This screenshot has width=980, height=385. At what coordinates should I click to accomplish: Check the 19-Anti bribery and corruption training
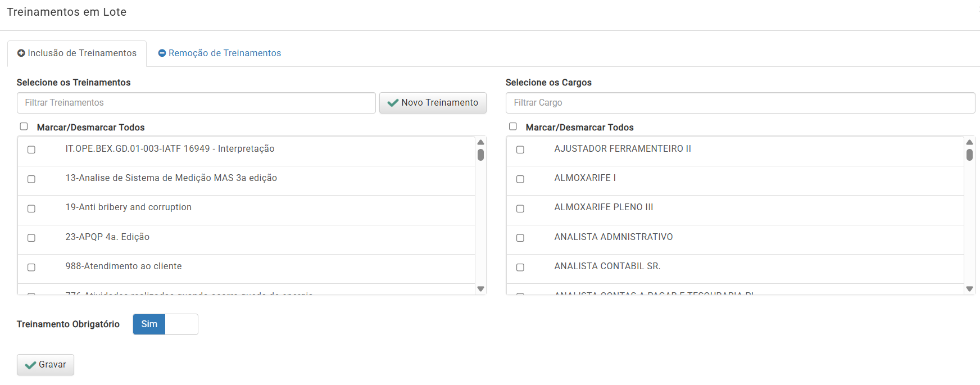[x=31, y=209]
